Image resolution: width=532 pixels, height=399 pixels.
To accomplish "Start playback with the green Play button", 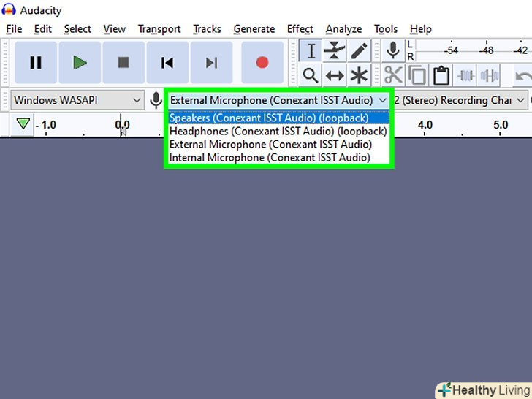I will tap(80, 62).
